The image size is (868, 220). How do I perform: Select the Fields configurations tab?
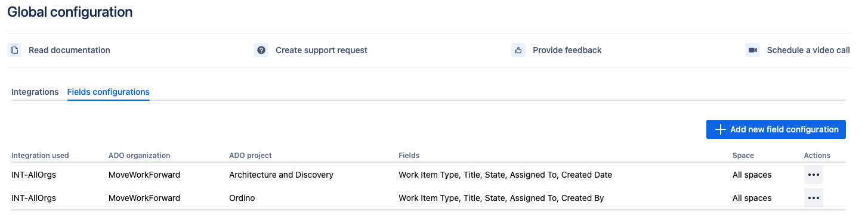(109, 92)
